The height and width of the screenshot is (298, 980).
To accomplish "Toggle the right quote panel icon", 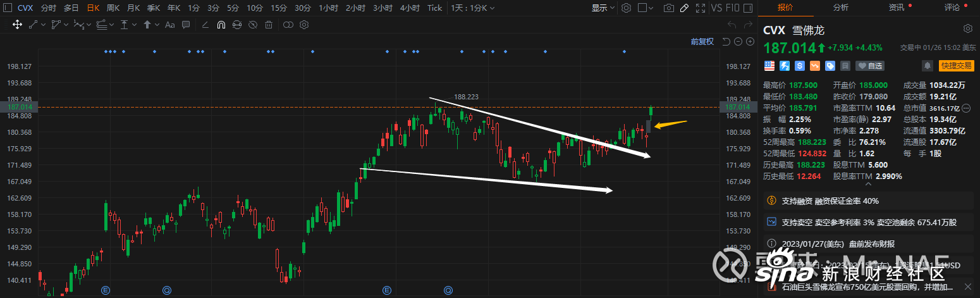I will click(748, 8).
